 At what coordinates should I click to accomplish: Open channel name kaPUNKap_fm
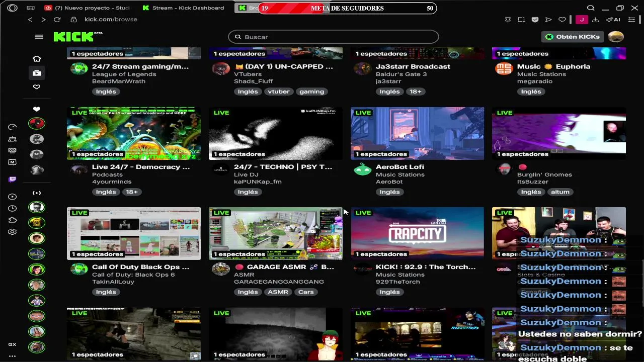click(x=258, y=182)
